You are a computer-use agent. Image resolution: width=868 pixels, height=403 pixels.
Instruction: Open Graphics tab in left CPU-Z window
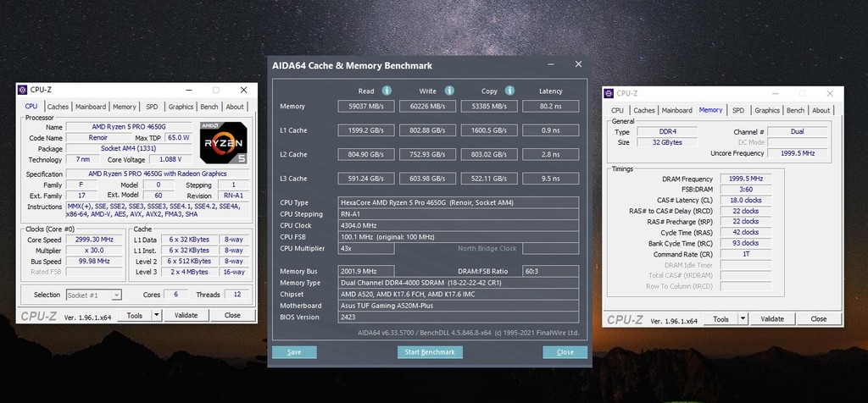click(181, 107)
